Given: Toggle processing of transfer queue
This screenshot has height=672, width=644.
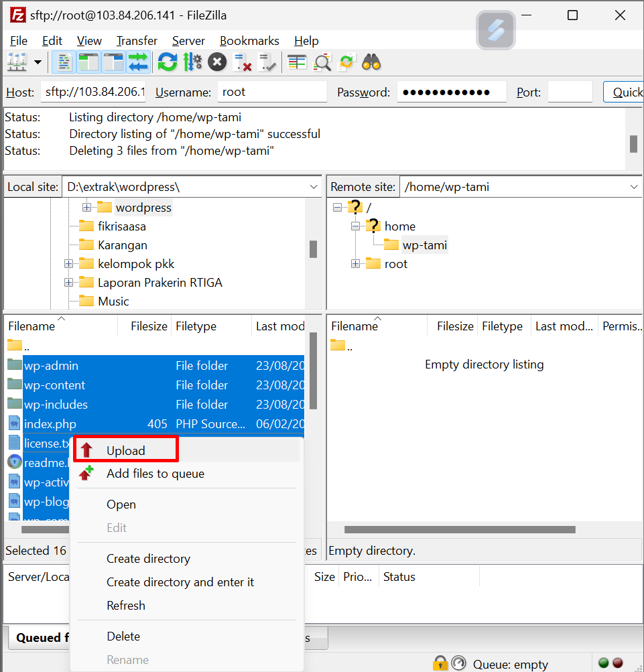Looking at the screenshot, I should (x=192, y=62).
